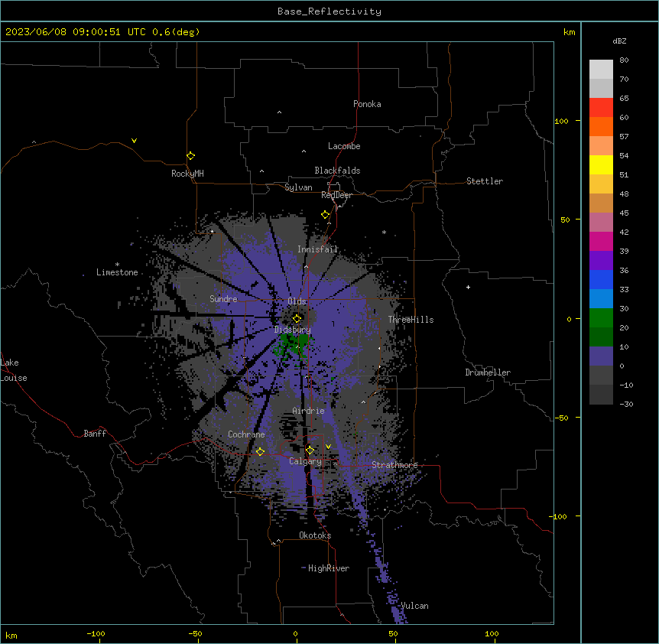The image size is (659, 644).
Task: Pick the blue 33–36 dBZ legend swatch
Action: tap(601, 279)
